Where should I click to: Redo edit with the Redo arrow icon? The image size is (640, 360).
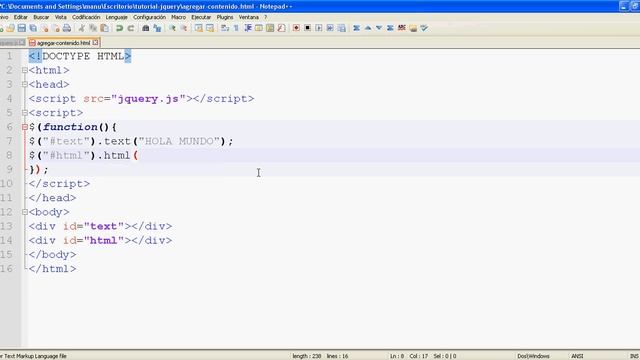(x=131, y=28)
